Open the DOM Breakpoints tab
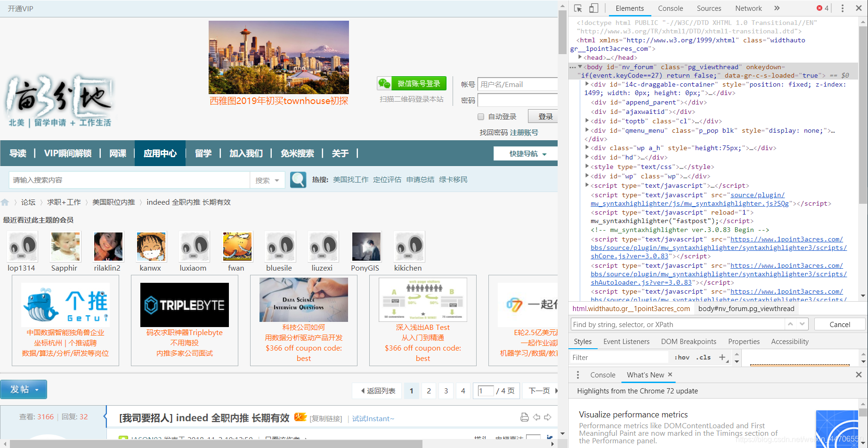The image size is (868, 448). (689, 342)
